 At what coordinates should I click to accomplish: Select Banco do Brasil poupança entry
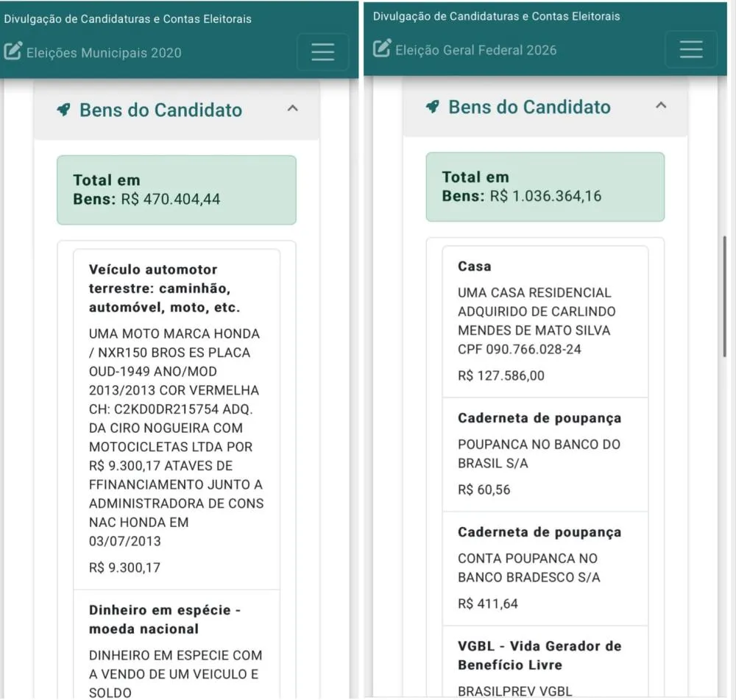click(545, 454)
